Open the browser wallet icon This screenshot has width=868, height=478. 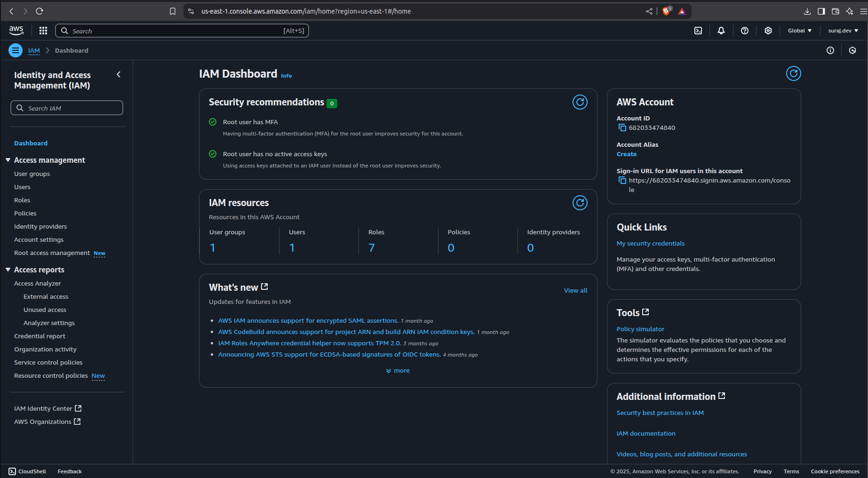tap(836, 11)
